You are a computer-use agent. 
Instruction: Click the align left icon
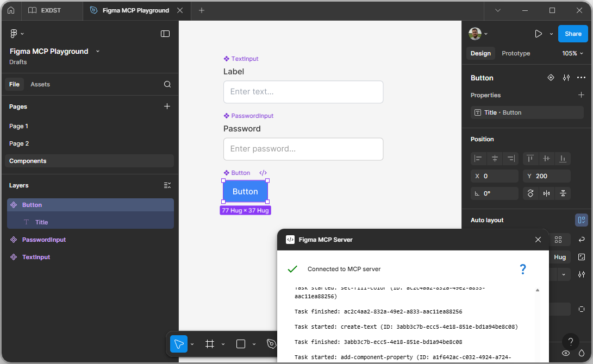click(x=478, y=159)
